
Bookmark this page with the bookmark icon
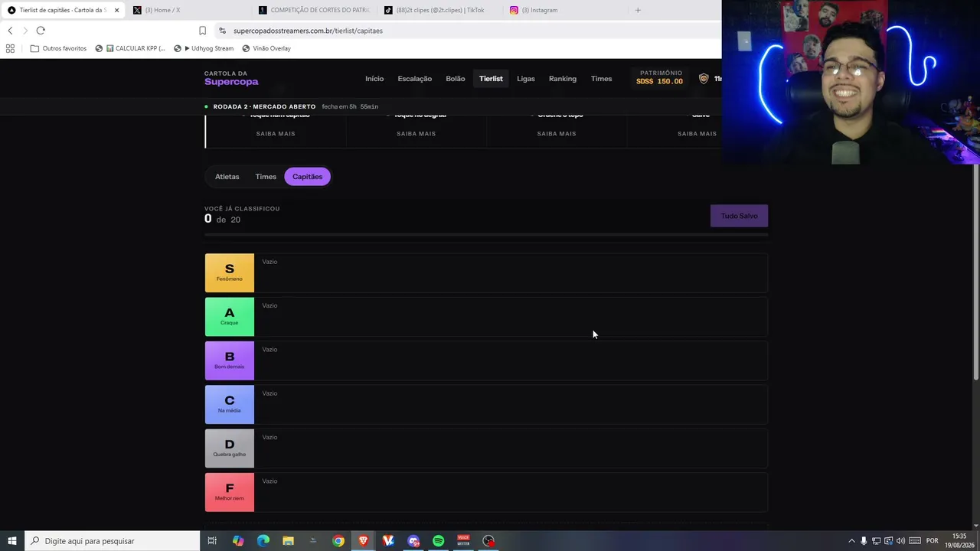click(202, 31)
